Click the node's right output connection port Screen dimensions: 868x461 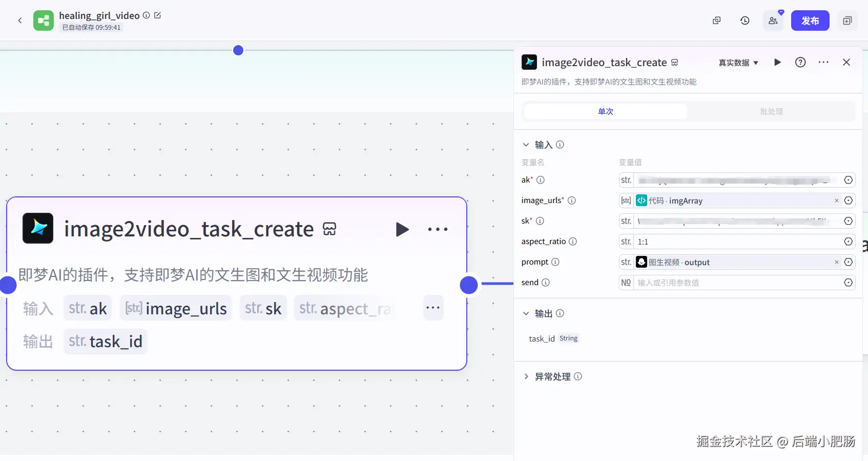click(469, 285)
